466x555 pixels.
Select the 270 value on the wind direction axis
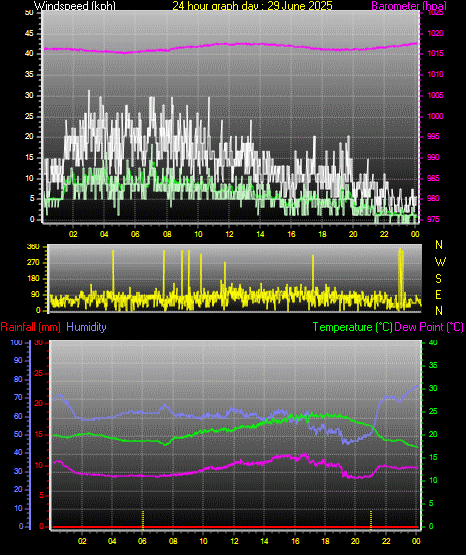(x=33, y=263)
